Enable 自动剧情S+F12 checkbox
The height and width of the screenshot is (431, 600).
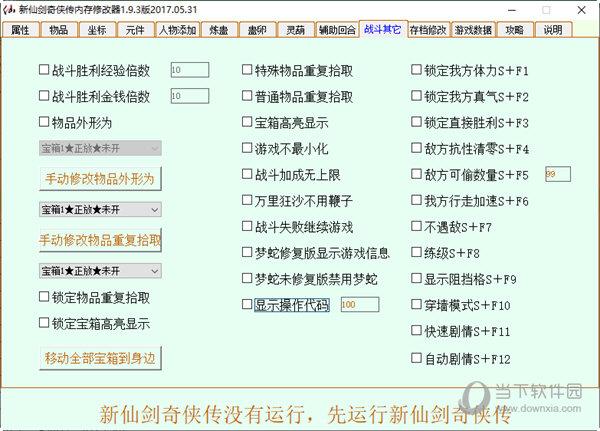click(x=416, y=358)
